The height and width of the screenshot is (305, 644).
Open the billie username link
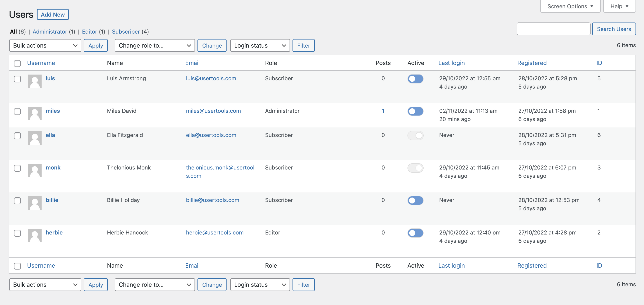(x=52, y=200)
